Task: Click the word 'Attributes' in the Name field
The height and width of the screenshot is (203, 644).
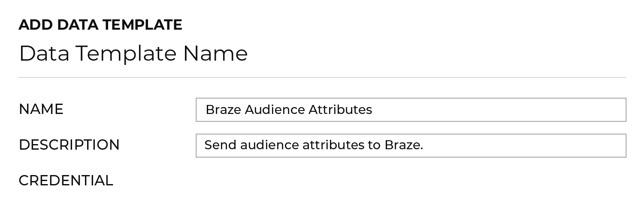Action: click(x=340, y=110)
